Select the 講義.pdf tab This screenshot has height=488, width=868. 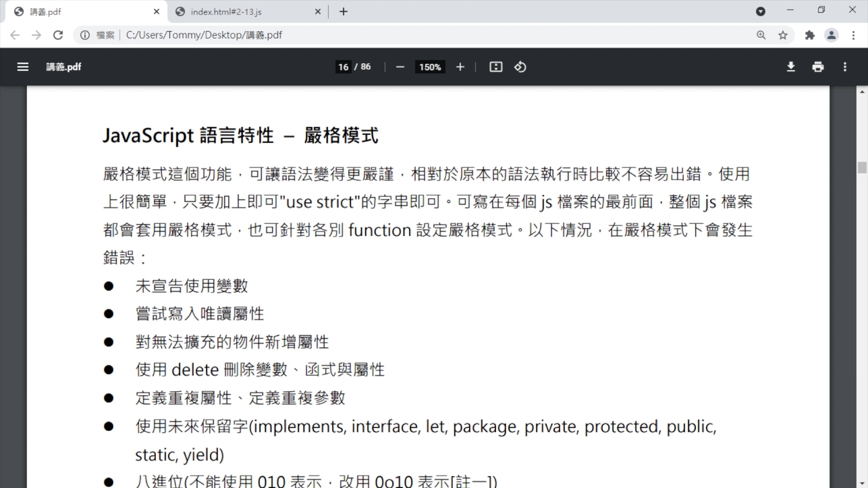45,12
